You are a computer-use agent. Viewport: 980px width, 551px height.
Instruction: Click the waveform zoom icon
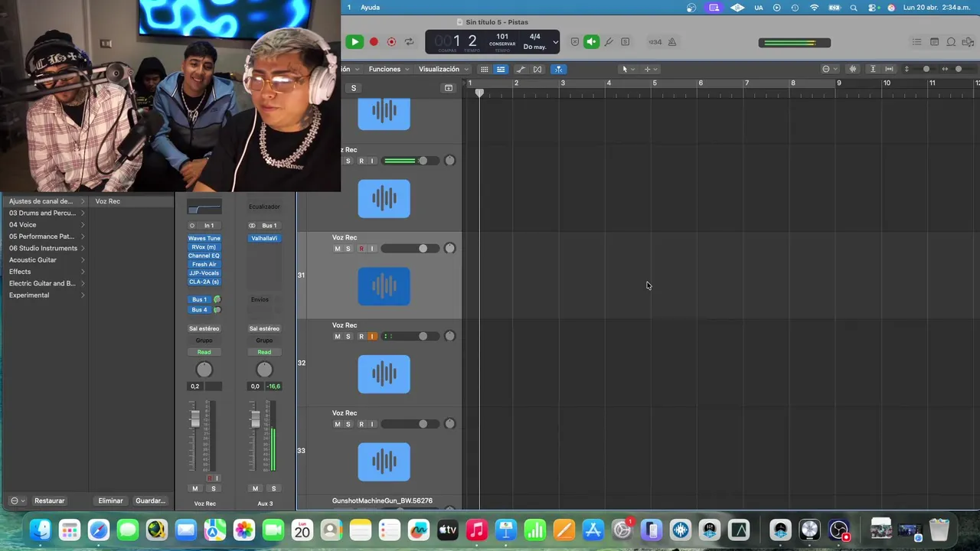click(x=853, y=69)
